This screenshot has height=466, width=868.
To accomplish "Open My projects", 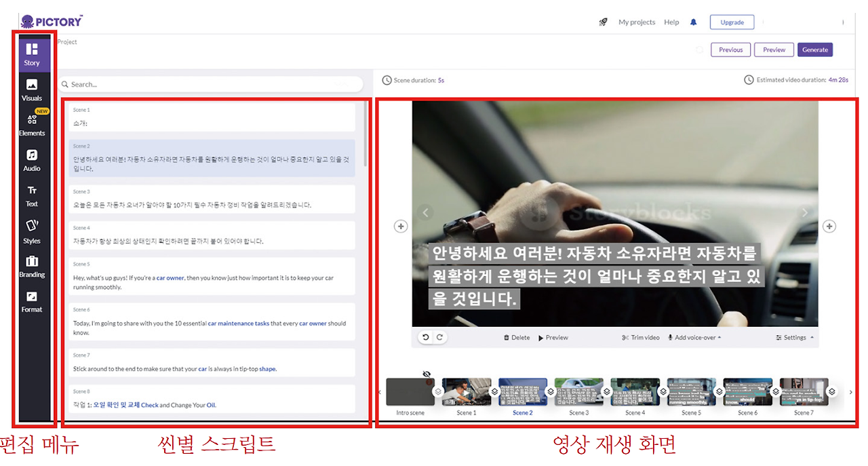I will click(x=637, y=22).
